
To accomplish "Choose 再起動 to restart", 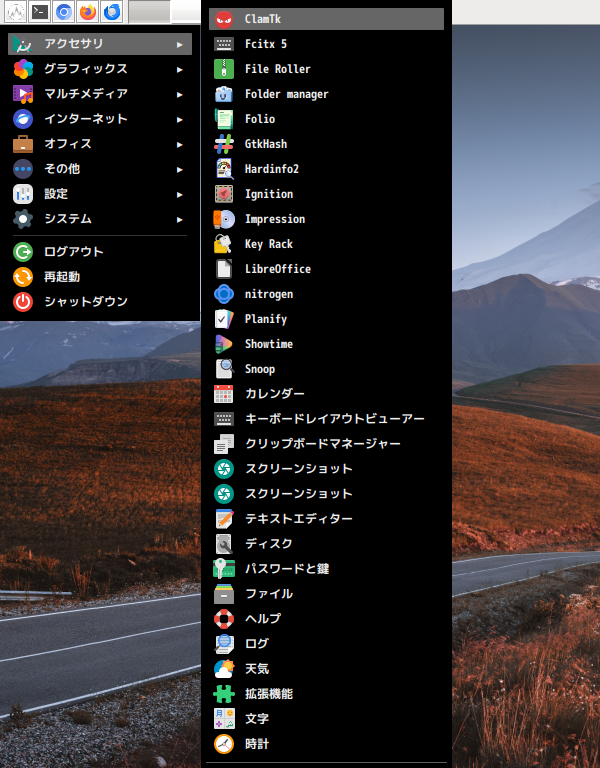I will pos(100,277).
